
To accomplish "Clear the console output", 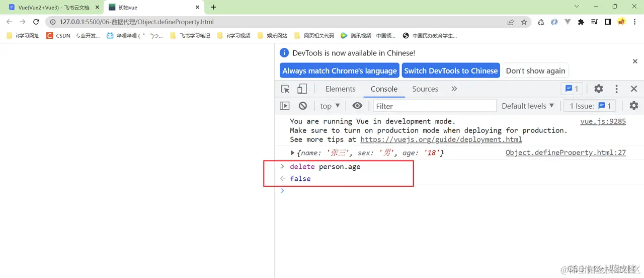I will [x=303, y=106].
